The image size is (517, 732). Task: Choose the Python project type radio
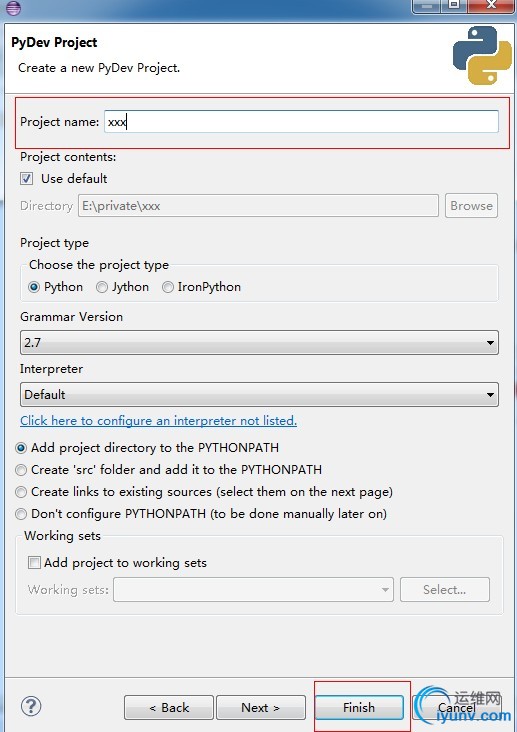34,287
